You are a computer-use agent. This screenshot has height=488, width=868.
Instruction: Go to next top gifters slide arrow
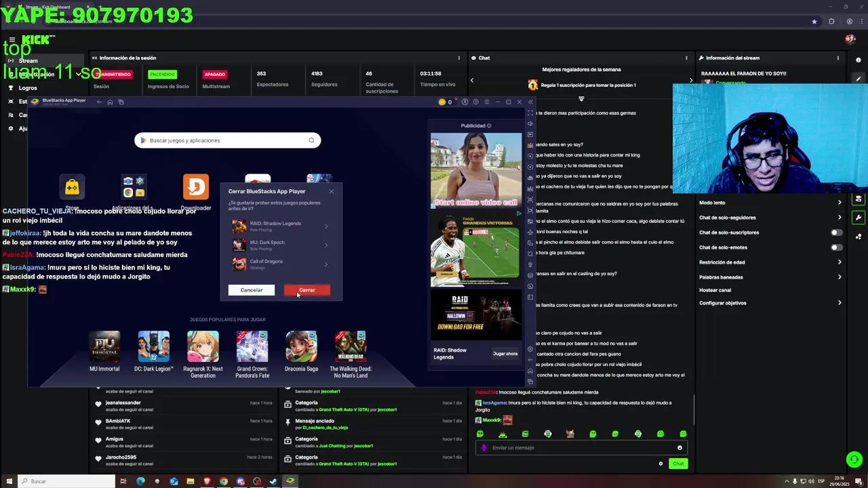tap(691, 80)
